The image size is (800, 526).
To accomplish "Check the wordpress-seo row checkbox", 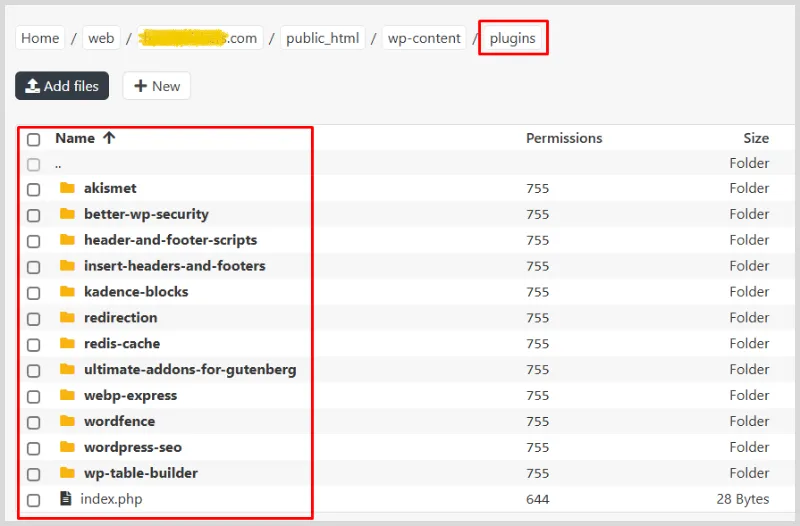I will [34, 448].
